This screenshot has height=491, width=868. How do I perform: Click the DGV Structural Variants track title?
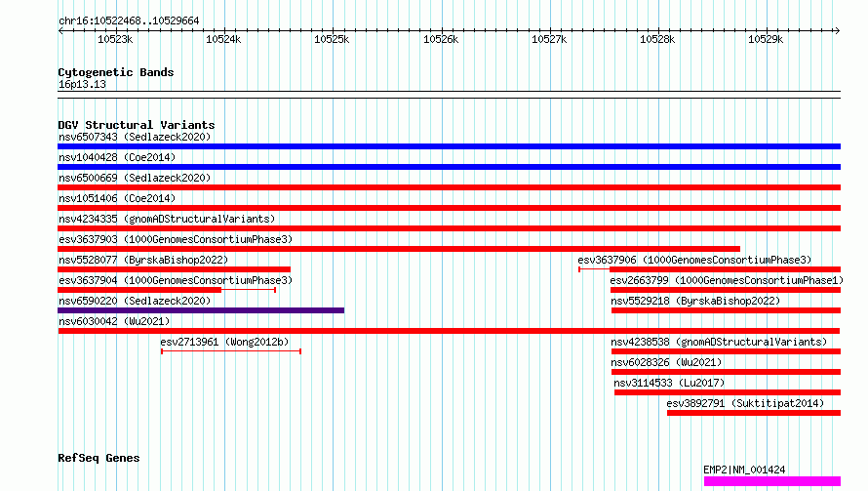coord(137,125)
